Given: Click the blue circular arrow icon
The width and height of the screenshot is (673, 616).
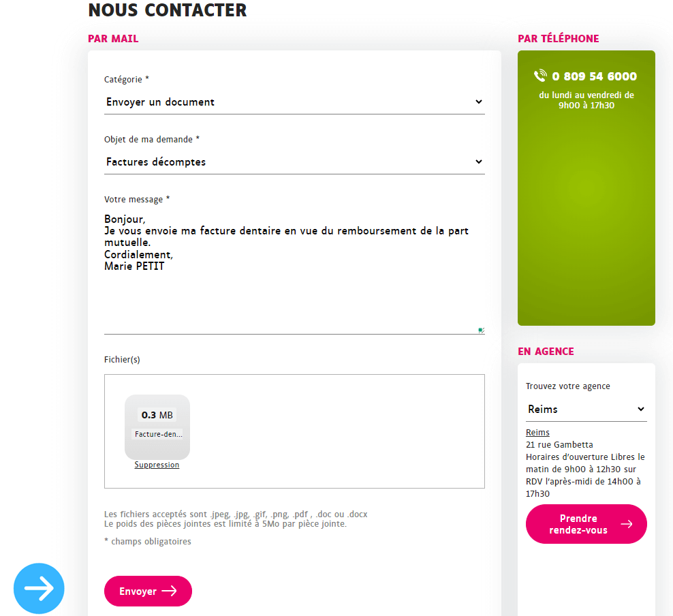Looking at the screenshot, I should [x=39, y=587].
